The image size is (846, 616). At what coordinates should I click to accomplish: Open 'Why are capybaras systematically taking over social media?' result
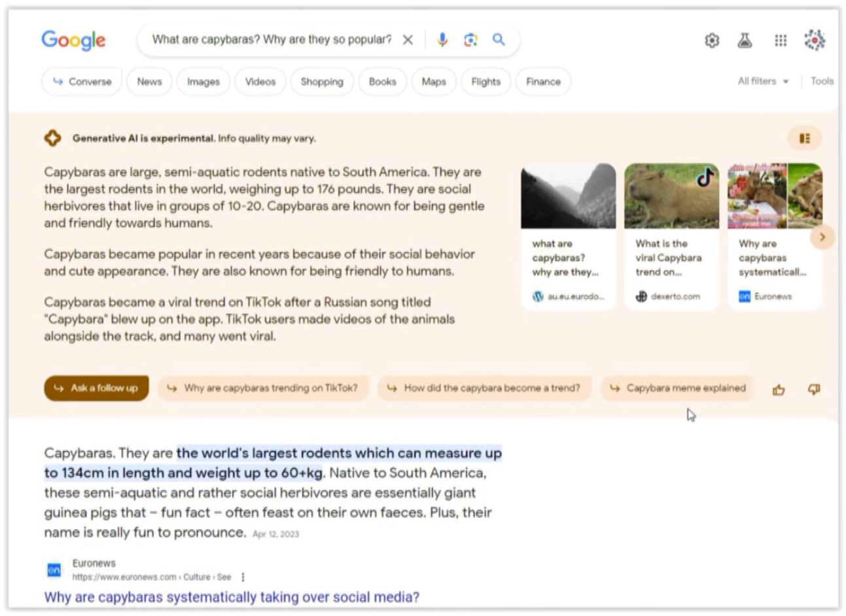(x=232, y=596)
